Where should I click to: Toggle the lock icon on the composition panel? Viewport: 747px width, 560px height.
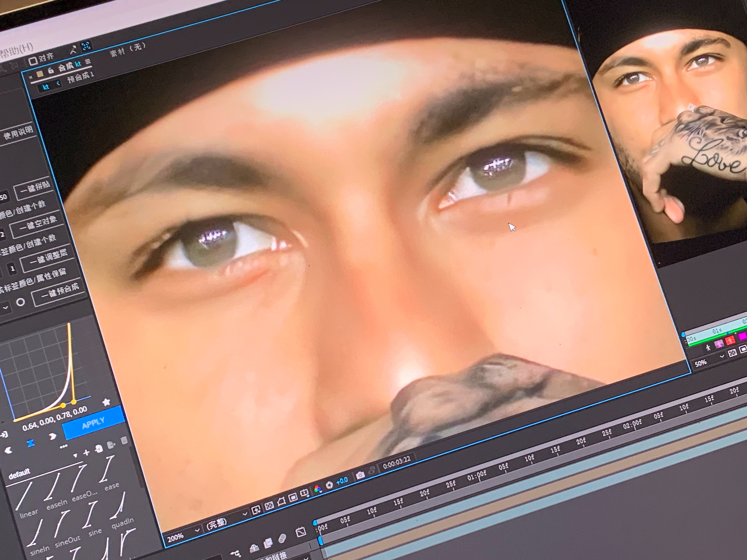(x=51, y=71)
